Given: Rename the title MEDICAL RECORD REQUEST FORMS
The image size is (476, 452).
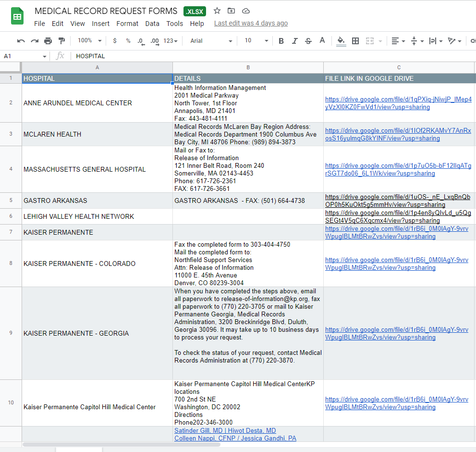Looking at the screenshot, I should point(106,11).
